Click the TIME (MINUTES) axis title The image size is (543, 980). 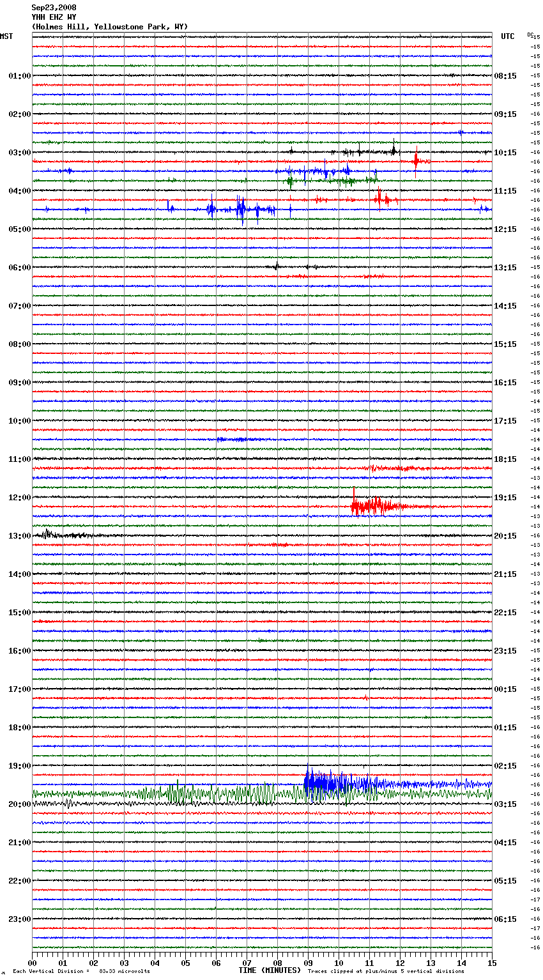[x=270, y=970]
